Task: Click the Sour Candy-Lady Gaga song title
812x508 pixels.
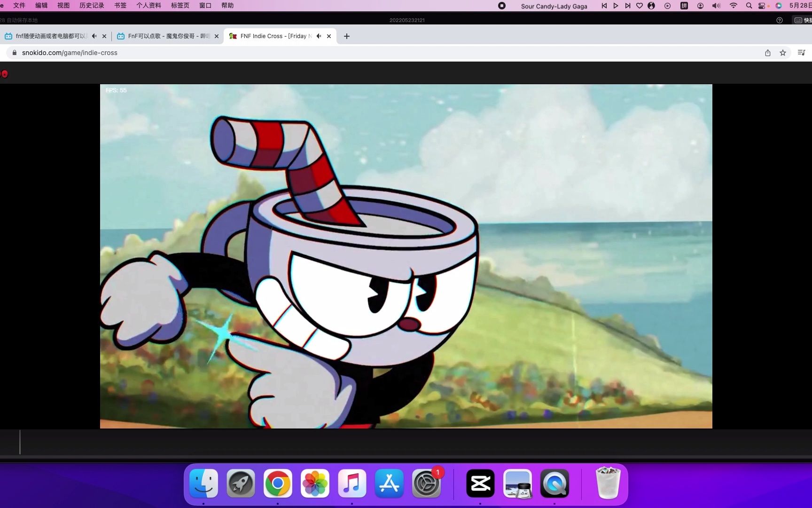Action: point(554,6)
